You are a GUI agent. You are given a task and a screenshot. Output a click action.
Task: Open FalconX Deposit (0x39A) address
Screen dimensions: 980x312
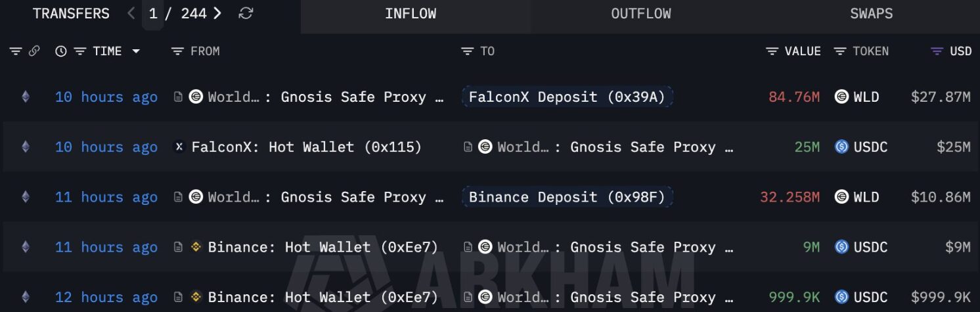(x=567, y=97)
